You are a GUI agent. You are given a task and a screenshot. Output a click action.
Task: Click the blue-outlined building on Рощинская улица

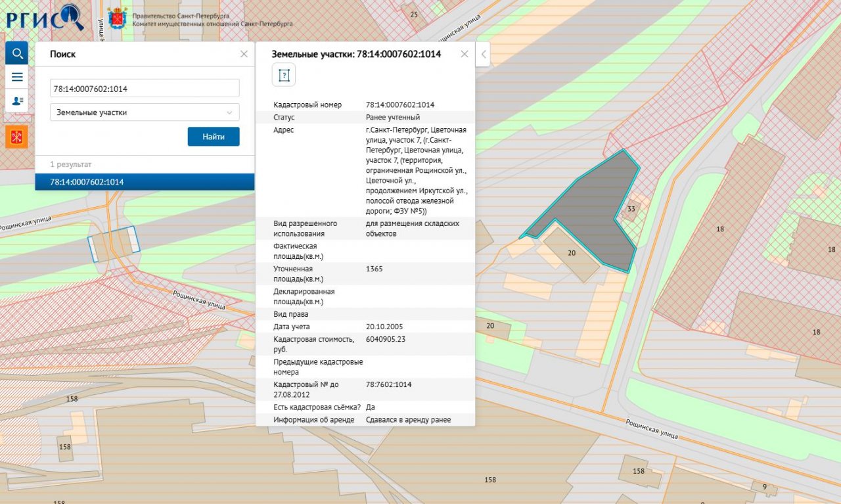114,244
